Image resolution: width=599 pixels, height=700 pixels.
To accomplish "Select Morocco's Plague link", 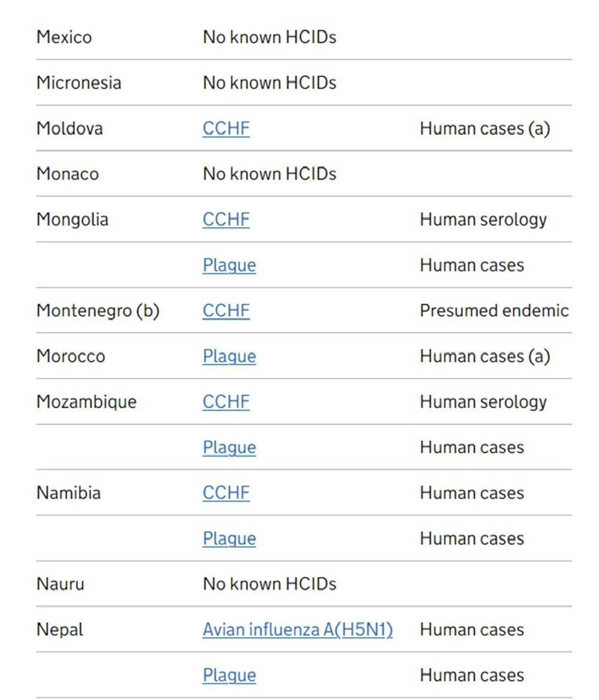I will pos(229,357).
